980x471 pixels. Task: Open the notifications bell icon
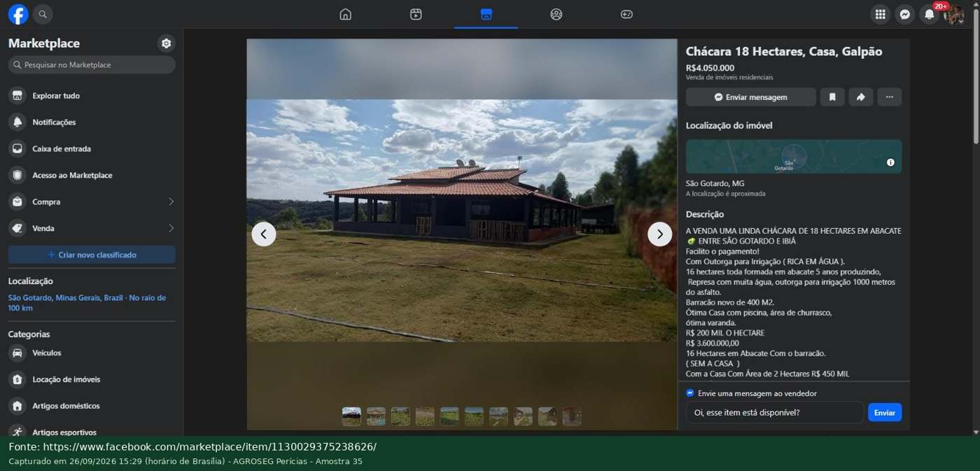(x=929, y=14)
